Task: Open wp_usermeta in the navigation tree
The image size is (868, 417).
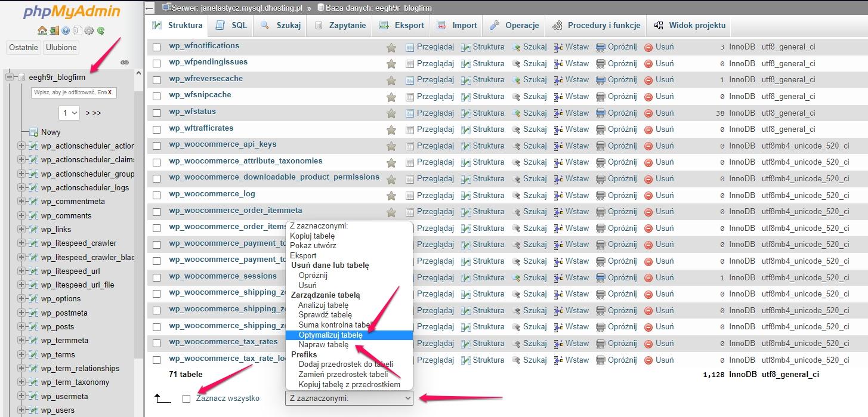Action: [64, 397]
